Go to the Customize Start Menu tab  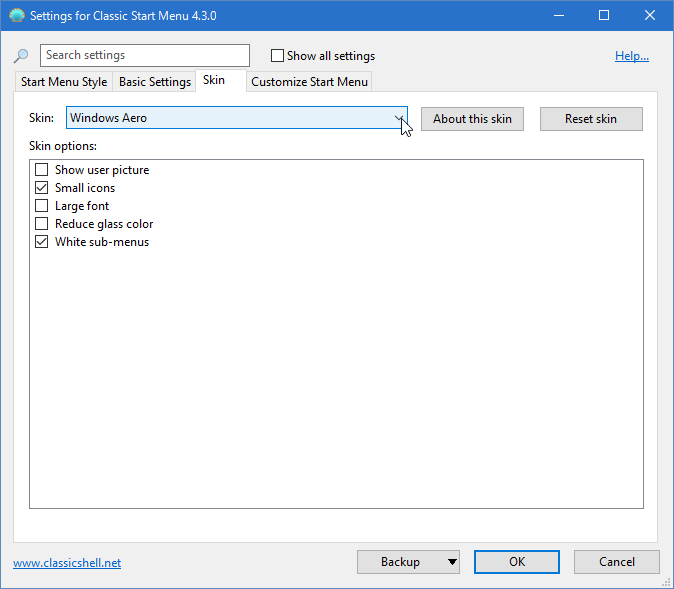coord(309,82)
